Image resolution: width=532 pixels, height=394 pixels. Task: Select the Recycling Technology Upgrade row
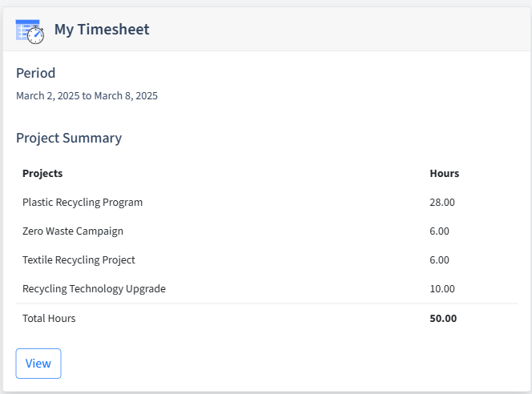click(267, 289)
